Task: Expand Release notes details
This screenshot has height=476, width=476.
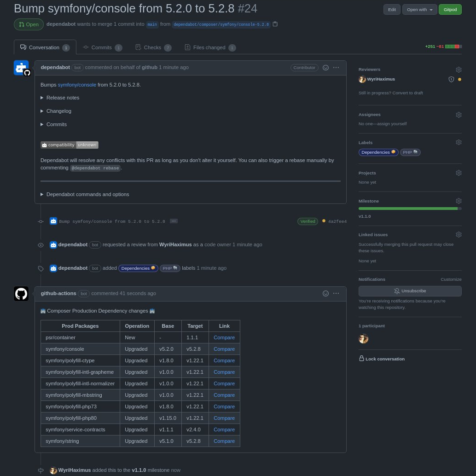Action: 60,98
